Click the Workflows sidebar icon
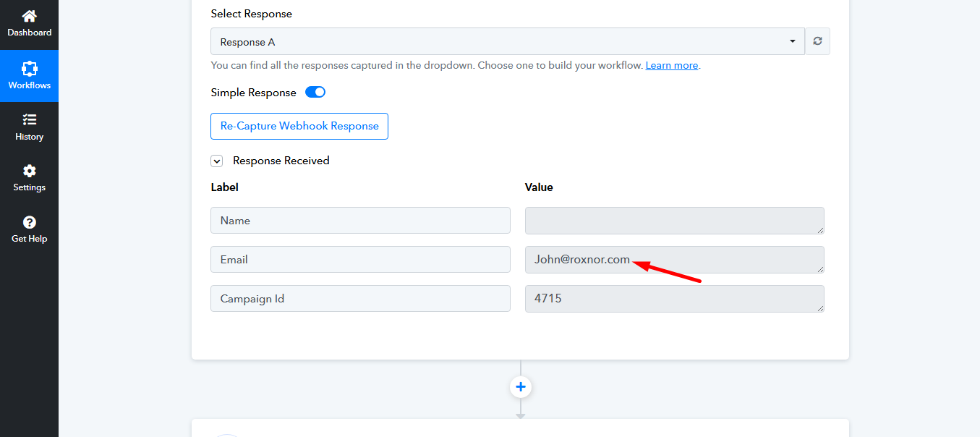The image size is (980, 437). [x=29, y=69]
